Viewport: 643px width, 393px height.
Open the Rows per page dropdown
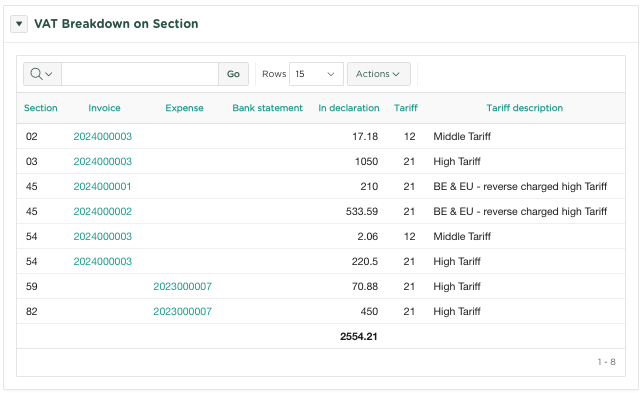pyautogui.click(x=316, y=74)
